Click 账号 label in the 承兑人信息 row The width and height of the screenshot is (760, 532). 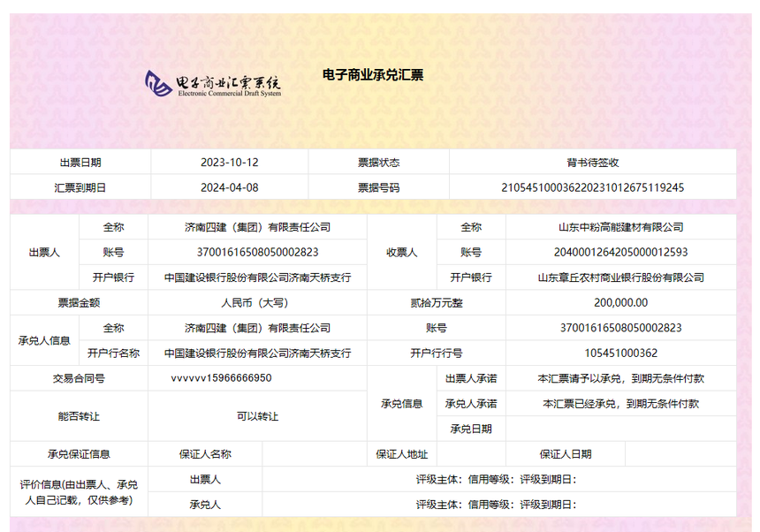437,328
